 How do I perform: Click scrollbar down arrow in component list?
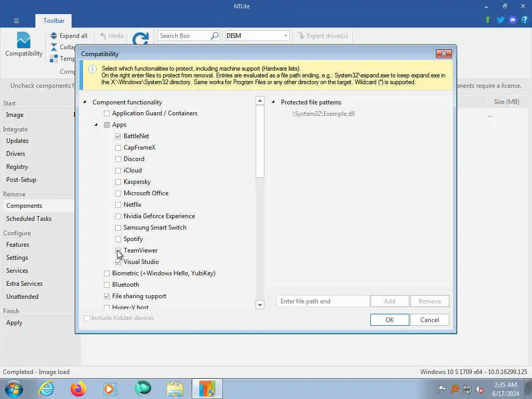point(260,304)
